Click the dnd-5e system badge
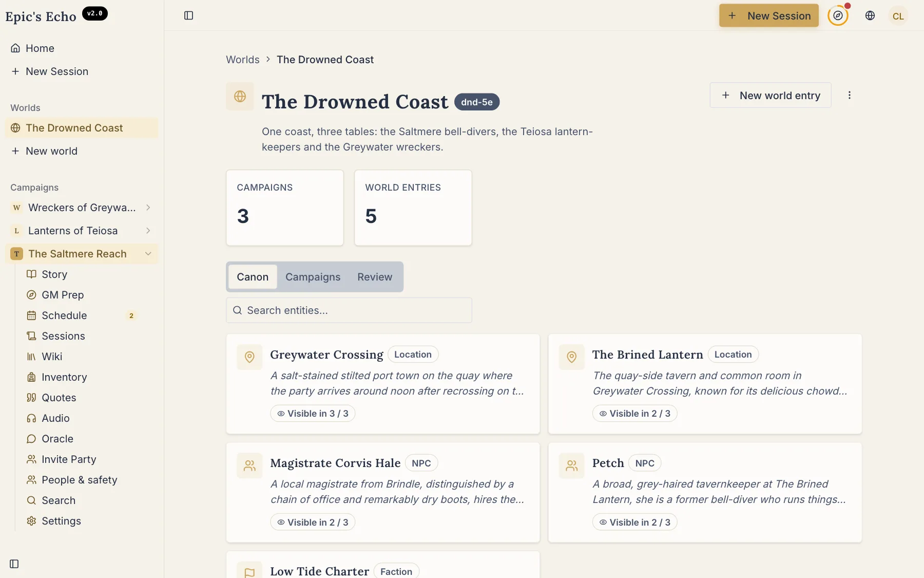The image size is (924, 578). 477,102
